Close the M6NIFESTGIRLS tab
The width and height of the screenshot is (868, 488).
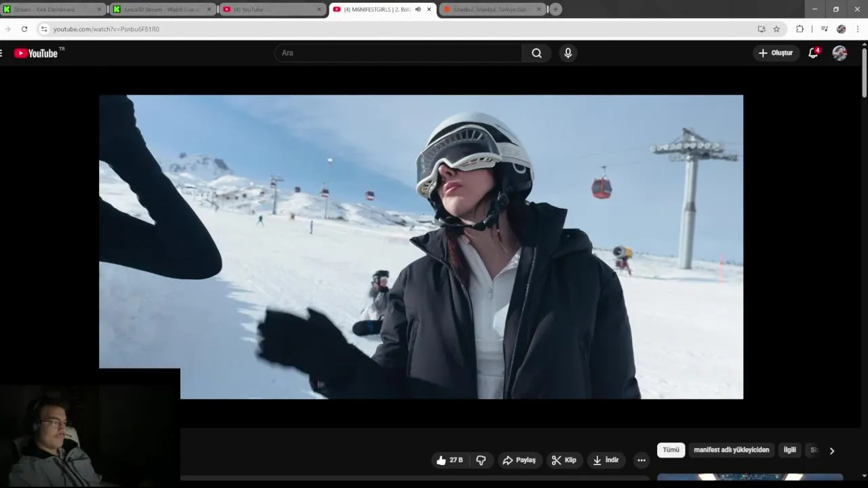click(x=429, y=9)
